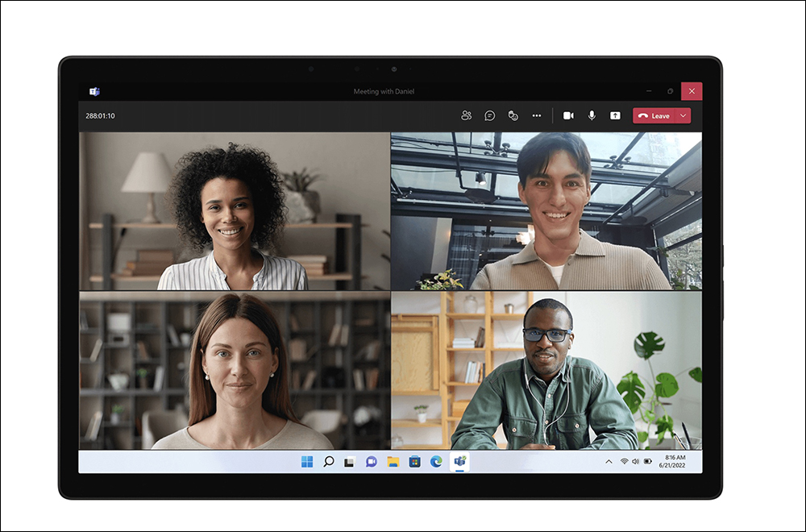The height and width of the screenshot is (532, 806).
Task: Open the More actions ellipsis menu
Action: tap(536, 115)
